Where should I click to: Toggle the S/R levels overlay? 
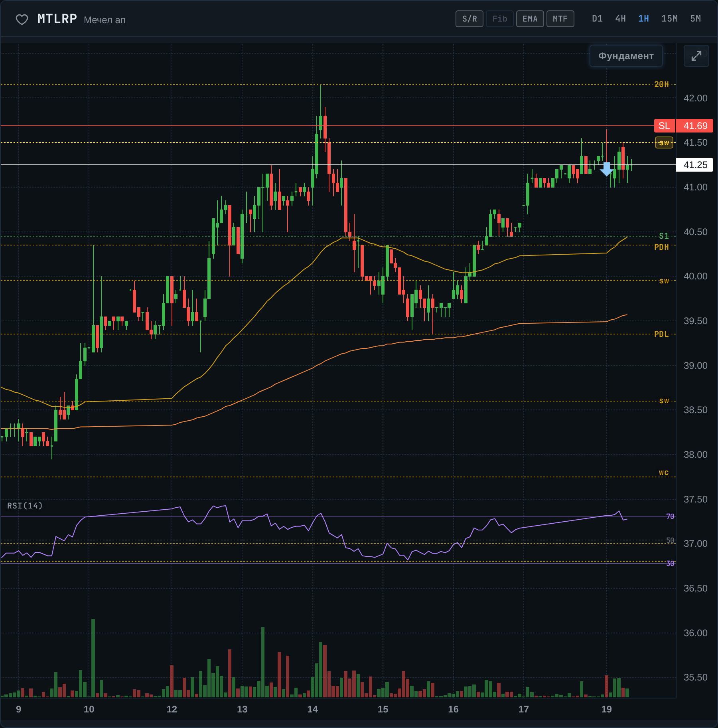[469, 19]
